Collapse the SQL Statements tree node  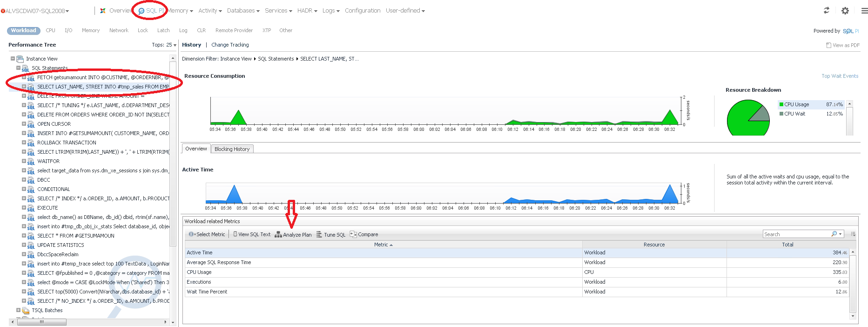click(x=18, y=68)
